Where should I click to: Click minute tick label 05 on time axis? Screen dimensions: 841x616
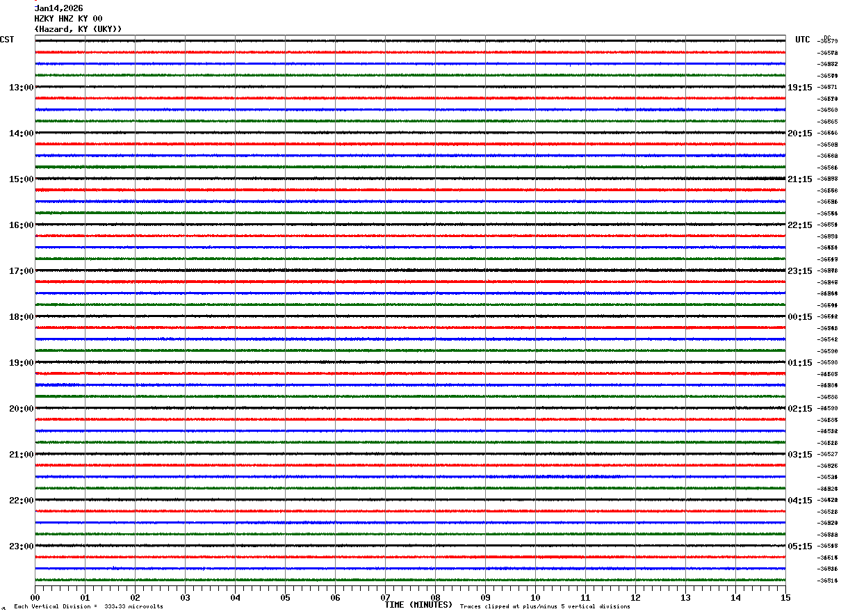pyautogui.click(x=286, y=597)
